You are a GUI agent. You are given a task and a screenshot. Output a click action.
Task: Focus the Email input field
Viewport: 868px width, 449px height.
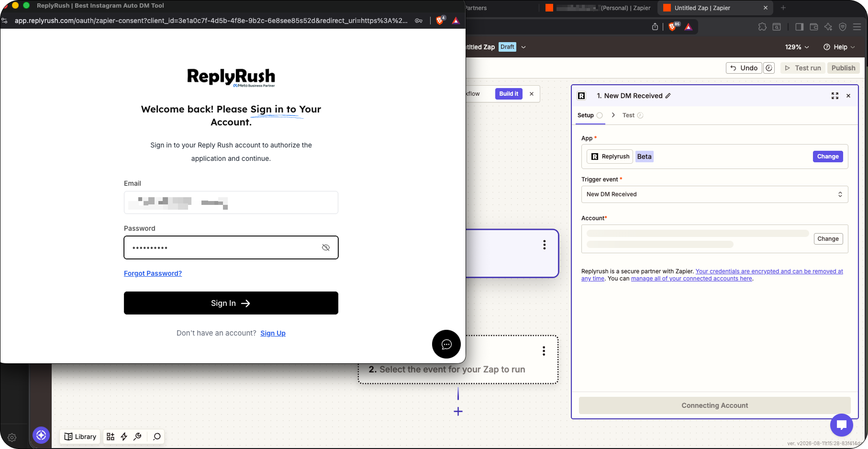point(231,202)
